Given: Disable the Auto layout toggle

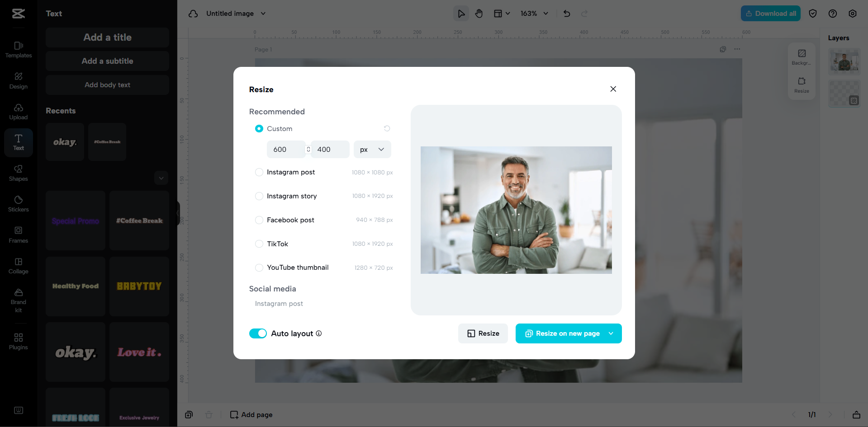Looking at the screenshot, I should [258, 333].
